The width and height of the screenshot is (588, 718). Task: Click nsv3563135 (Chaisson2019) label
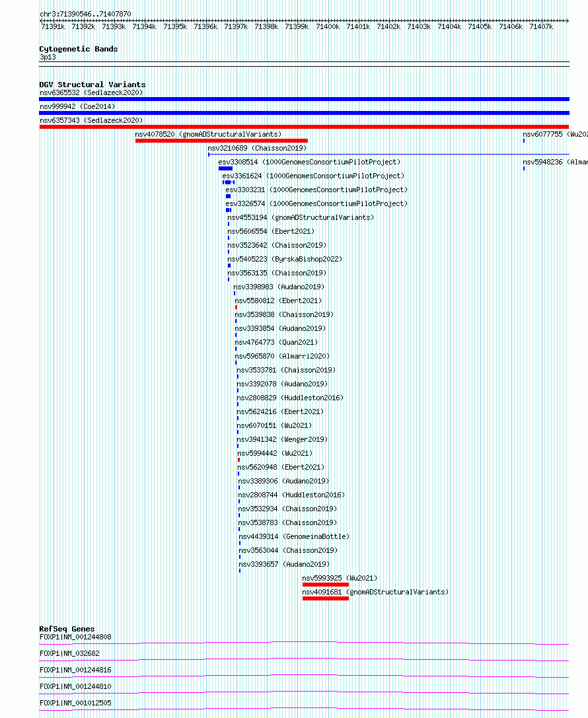pos(277,273)
